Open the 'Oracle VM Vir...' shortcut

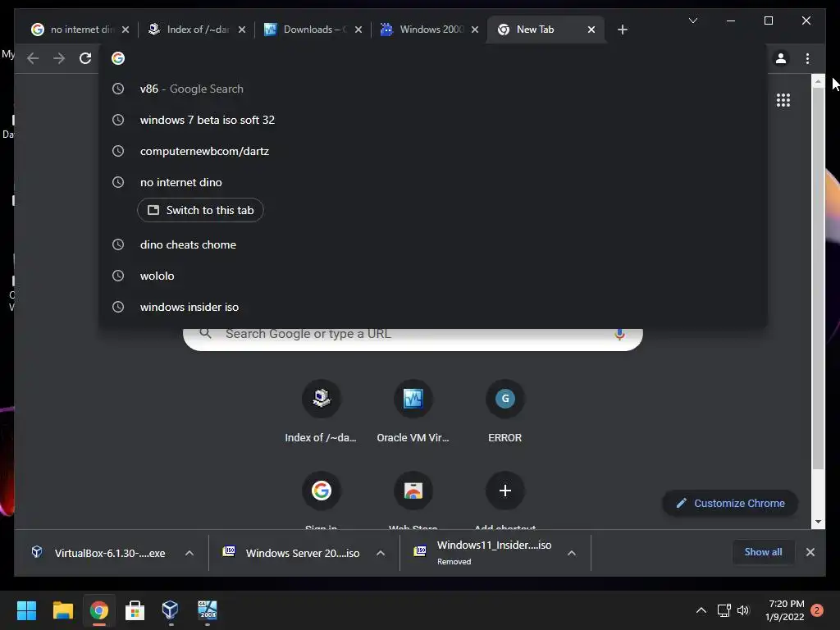coord(413,412)
